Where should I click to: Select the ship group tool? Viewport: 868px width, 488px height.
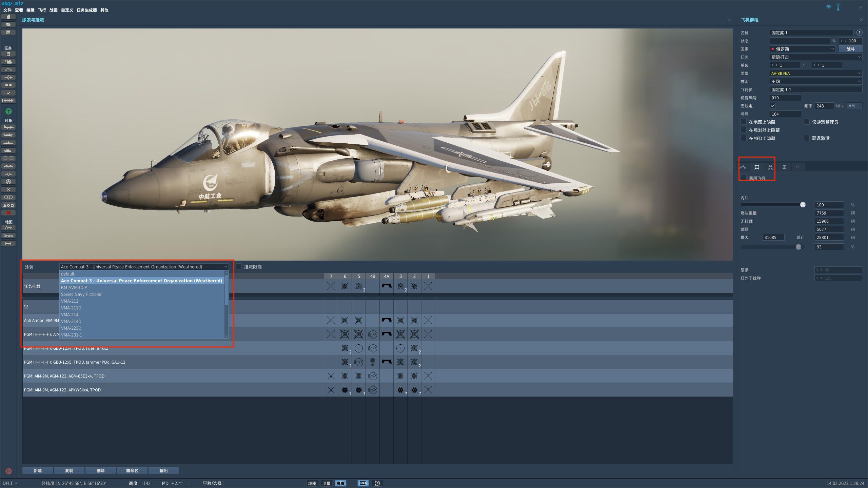click(x=8, y=143)
